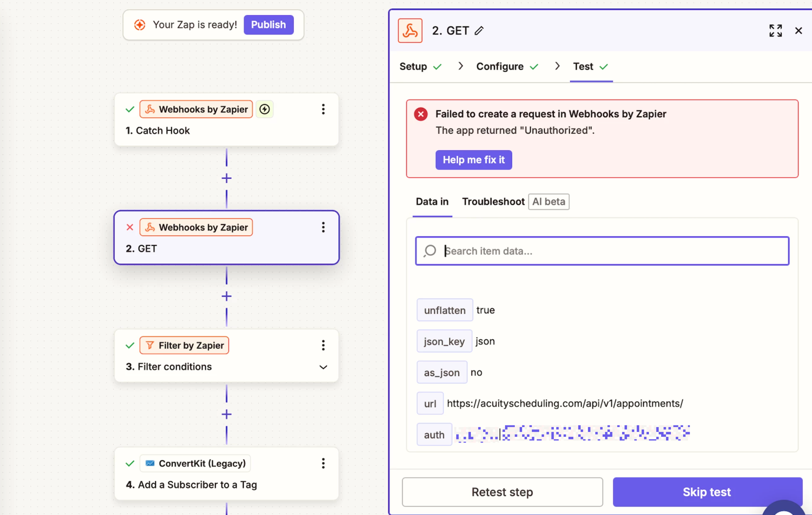
Task: Open three-dot menu for ConvertKit step
Action: [323, 464]
